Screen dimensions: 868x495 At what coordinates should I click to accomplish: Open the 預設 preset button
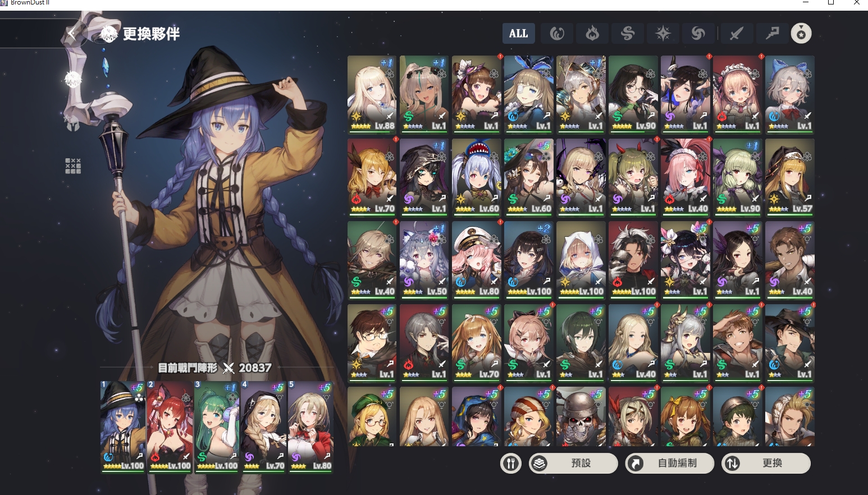point(573,463)
